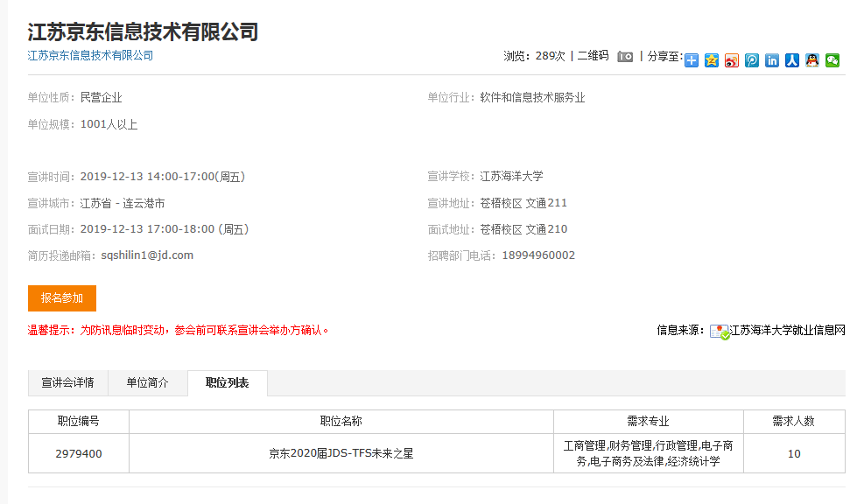Click the school name 江苏海洋大学
This screenshot has width=857, height=504.
[511, 177]
